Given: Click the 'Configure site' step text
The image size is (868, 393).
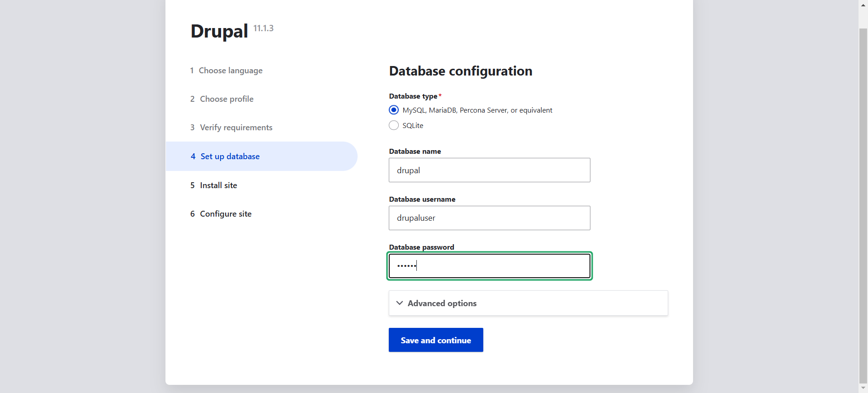Looking at the screenshot, I should 226,214.
